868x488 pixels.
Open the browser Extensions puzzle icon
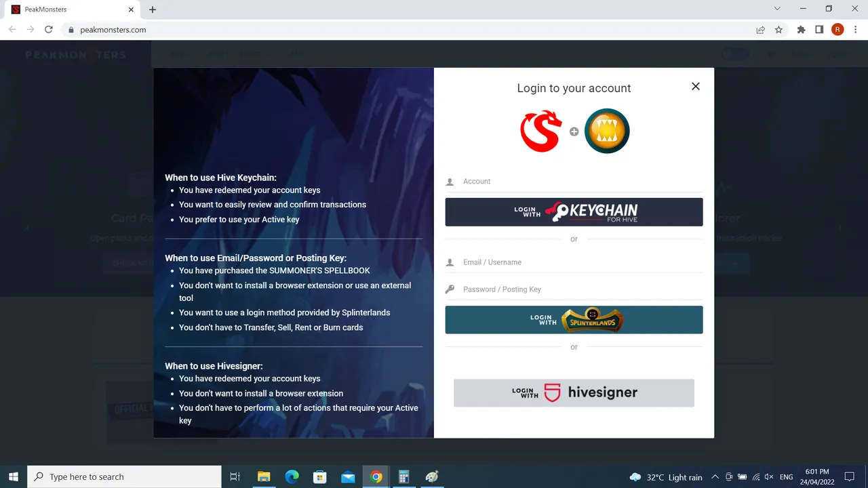tap(802, 30)
